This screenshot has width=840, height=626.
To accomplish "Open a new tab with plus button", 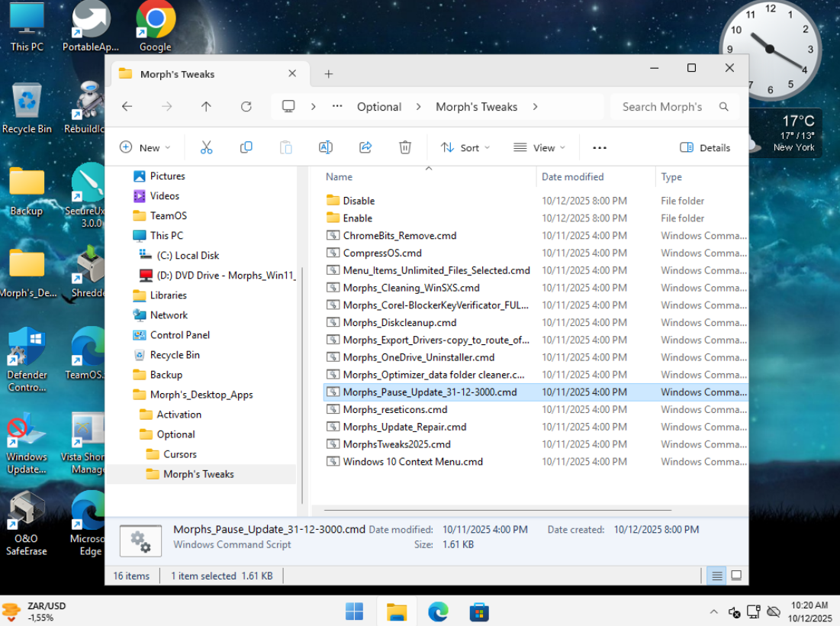I will click(329, 74).
